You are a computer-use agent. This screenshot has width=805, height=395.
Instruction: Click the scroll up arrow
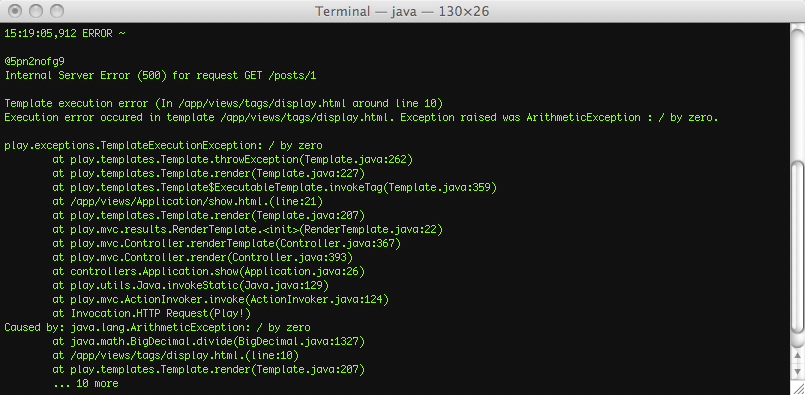pyautogui.click(x=797, y=355)
